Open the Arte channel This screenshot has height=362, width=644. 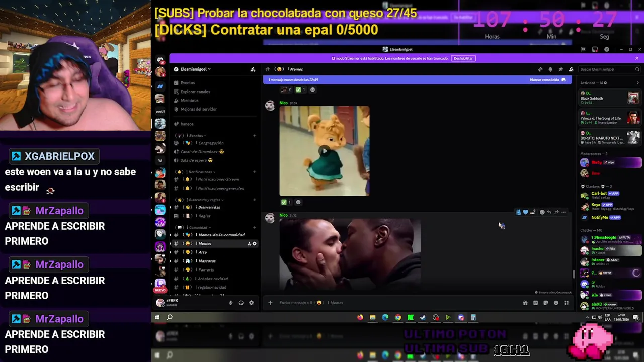[202, 252]
